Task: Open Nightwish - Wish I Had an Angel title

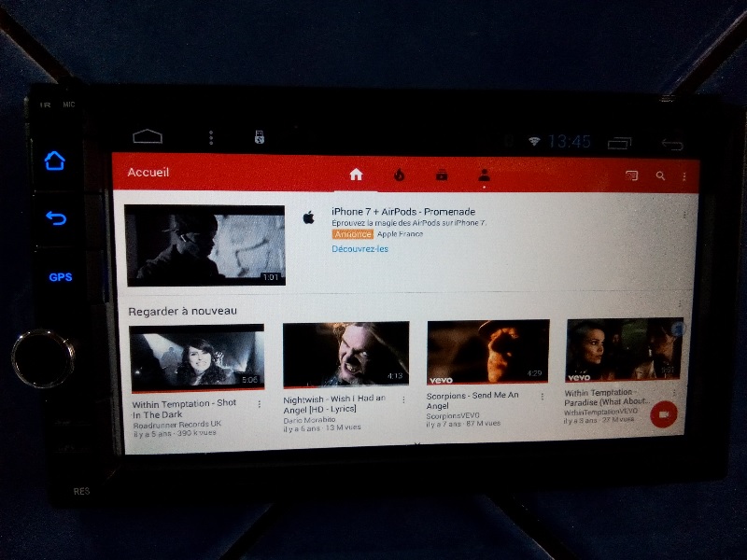Action: click(x=334, y=404)
